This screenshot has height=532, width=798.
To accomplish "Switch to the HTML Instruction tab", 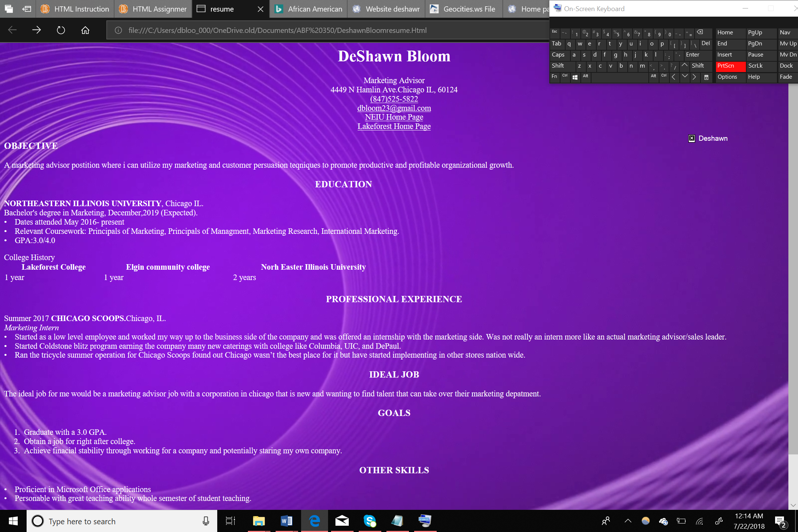I will [75, 9].
